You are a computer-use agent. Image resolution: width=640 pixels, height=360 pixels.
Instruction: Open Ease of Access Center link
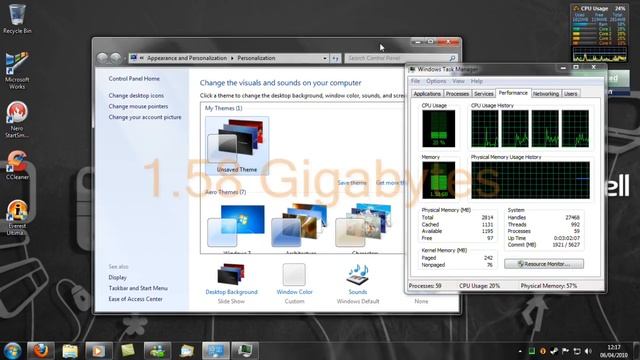(x=135, y=299)
